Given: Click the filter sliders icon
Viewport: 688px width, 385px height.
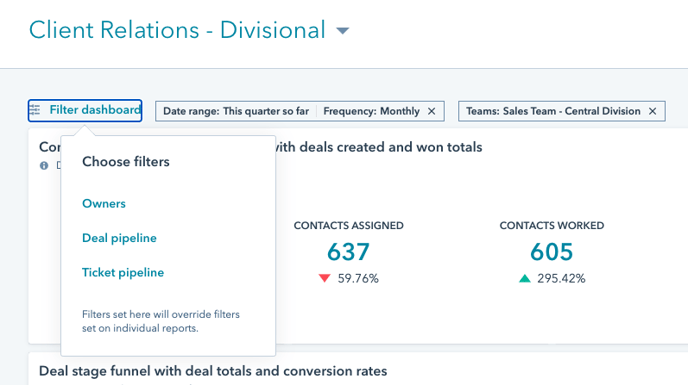Looking at the screenshot, I should [35, 110].
